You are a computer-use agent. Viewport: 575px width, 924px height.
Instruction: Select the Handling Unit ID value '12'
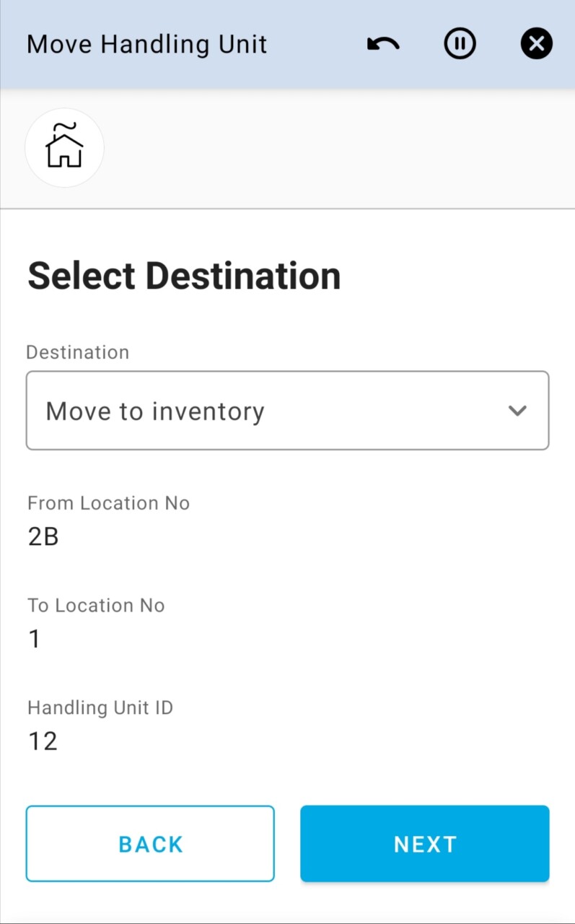coord(43,741)
